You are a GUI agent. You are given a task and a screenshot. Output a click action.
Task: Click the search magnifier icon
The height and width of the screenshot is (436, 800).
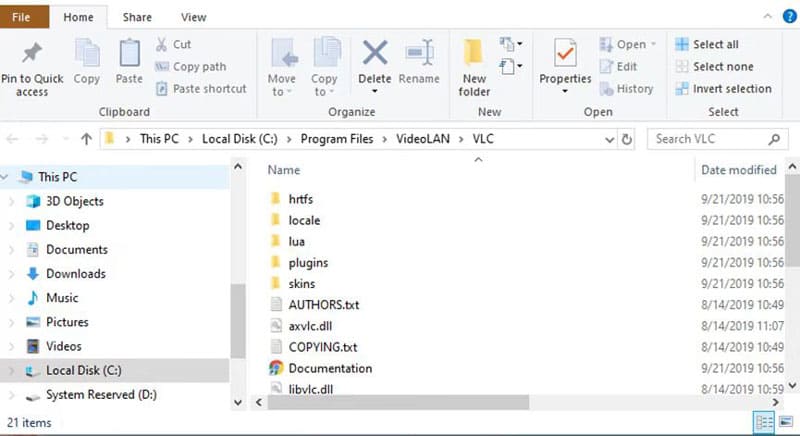tap(774, 139)
